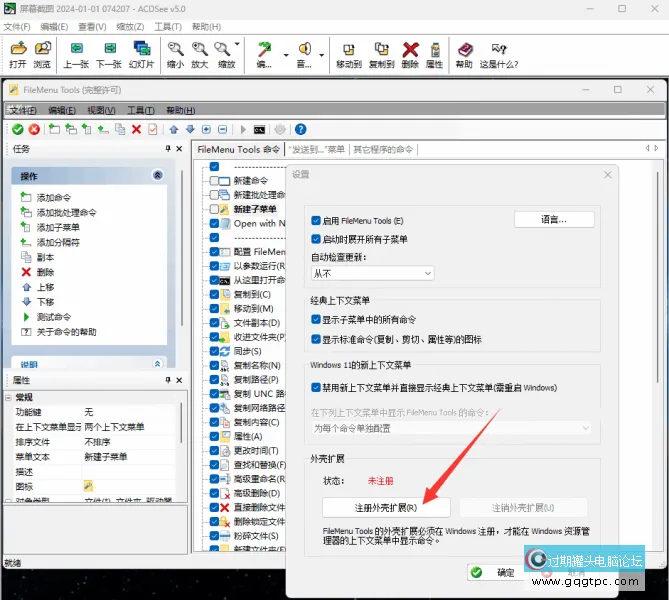Screen dimensions: 669x600
Task: Switch to the "发送到..."菜单 tab
Action: coord(317,149)
